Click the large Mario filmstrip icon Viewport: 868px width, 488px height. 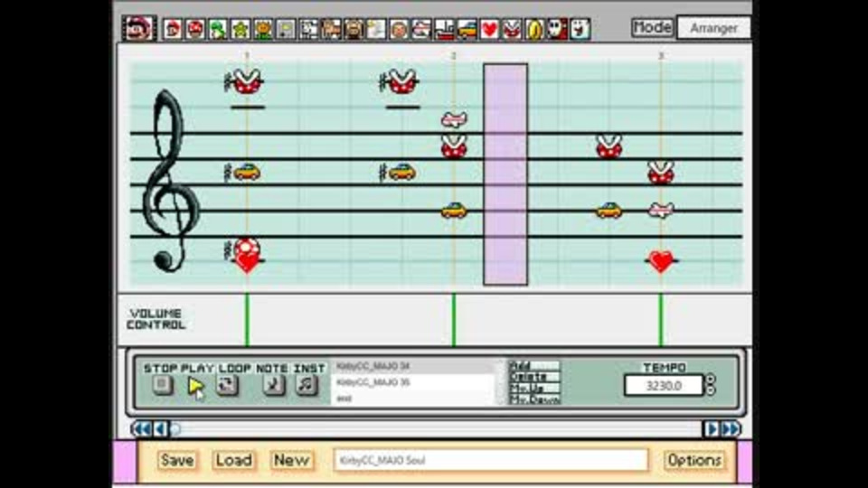point(139,28)
